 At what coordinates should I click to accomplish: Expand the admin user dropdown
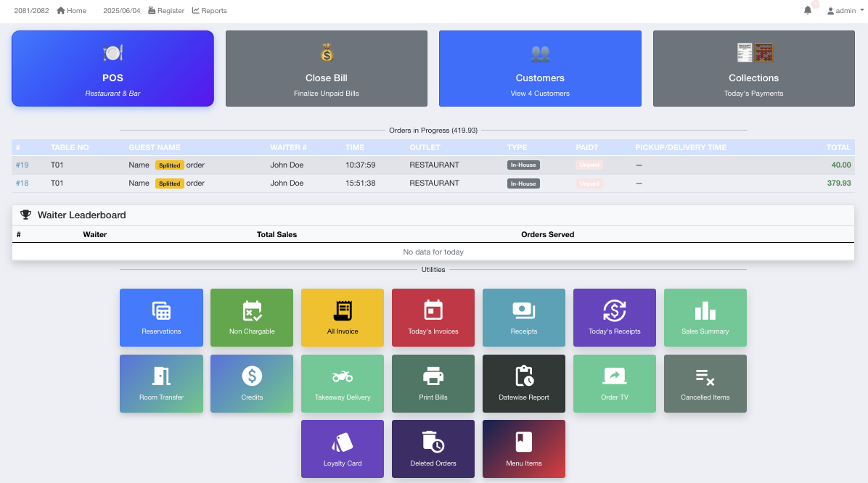coord(846,10)
